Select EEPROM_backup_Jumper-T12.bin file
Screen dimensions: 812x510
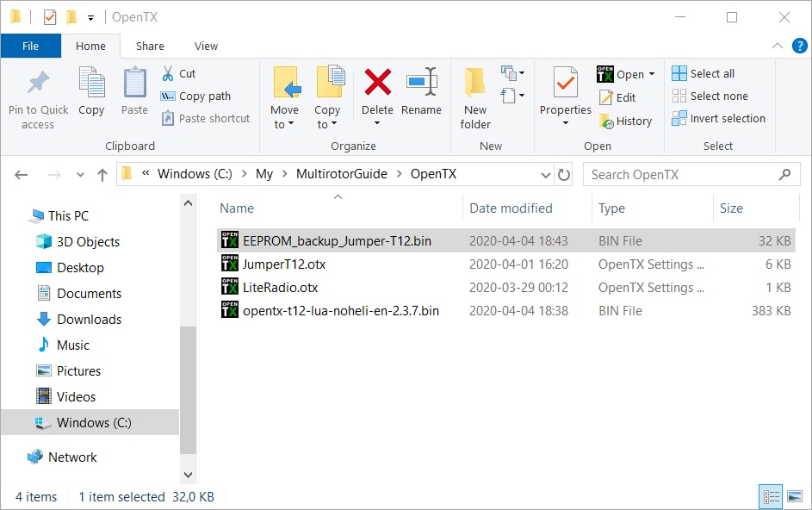[506, 241]
